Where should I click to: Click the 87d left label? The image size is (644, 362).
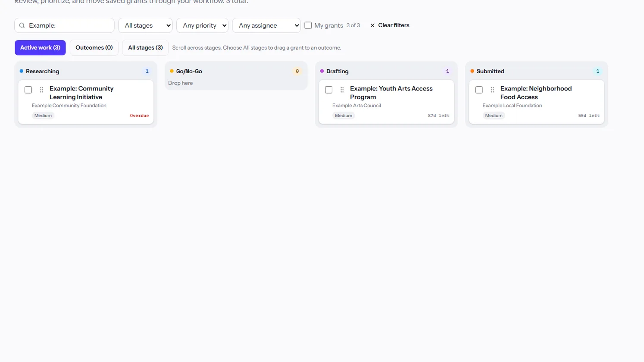pyautogui.click(x=438, y=115)
